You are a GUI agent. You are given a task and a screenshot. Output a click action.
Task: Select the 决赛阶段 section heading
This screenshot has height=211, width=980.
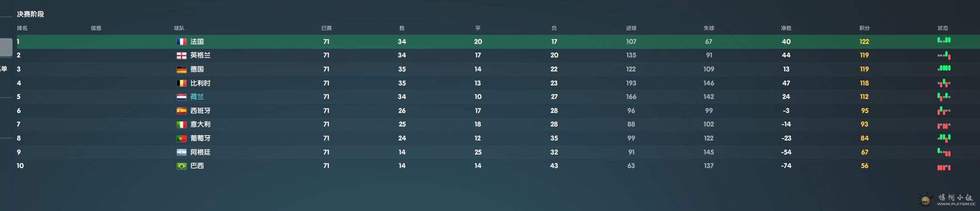pos(30,14)
